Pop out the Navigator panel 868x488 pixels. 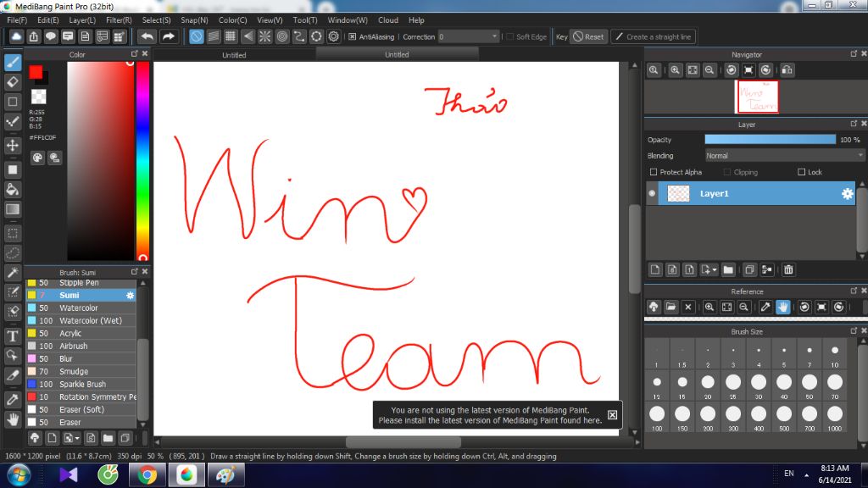pyautogui.click(x=854, y=53)
